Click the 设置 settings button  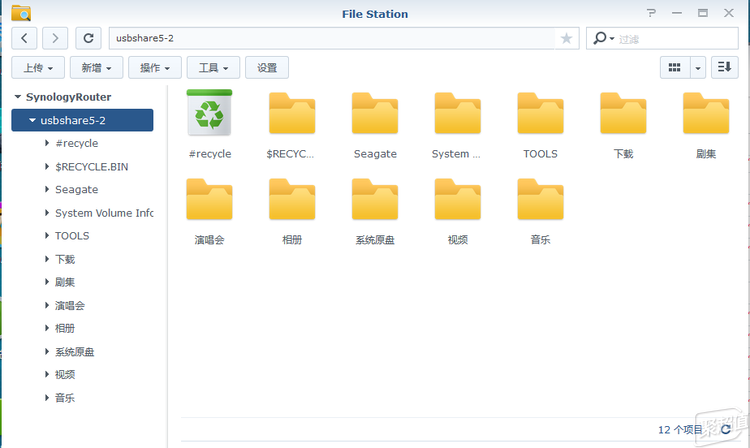point(267,67)
